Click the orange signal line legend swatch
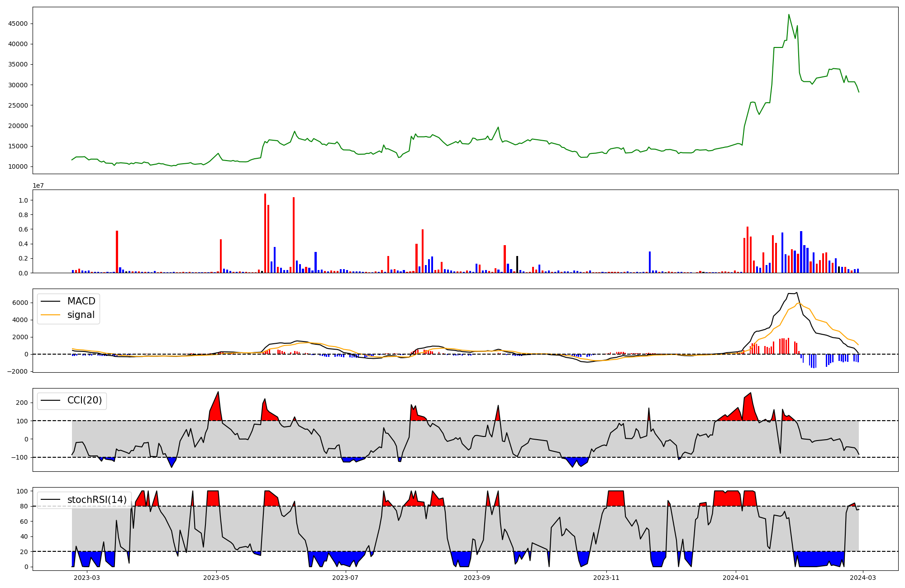905x588 pixels. click(51, 315)
